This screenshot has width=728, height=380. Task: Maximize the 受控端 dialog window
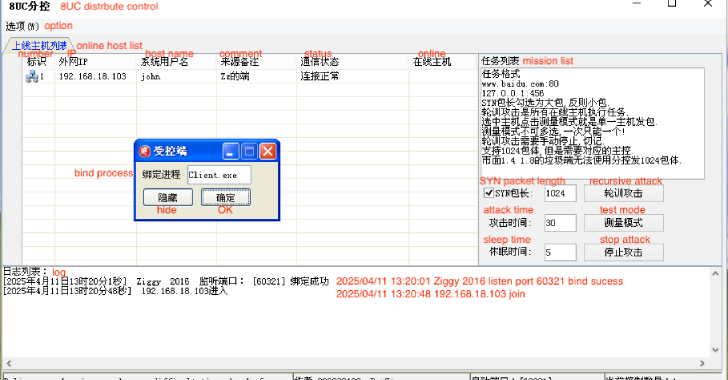pyautogui.click(x=249, y=151)
